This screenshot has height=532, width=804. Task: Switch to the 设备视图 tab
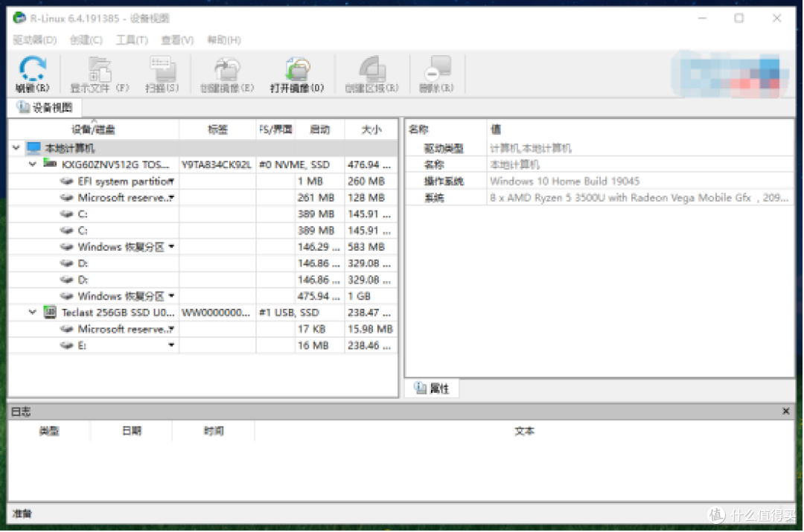tap(45, 107)
